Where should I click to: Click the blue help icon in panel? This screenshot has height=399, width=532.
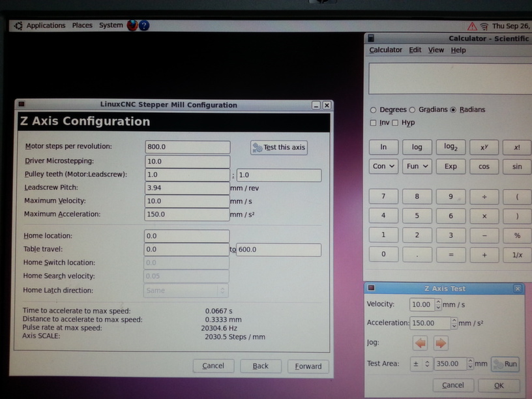tap(144, 25)
